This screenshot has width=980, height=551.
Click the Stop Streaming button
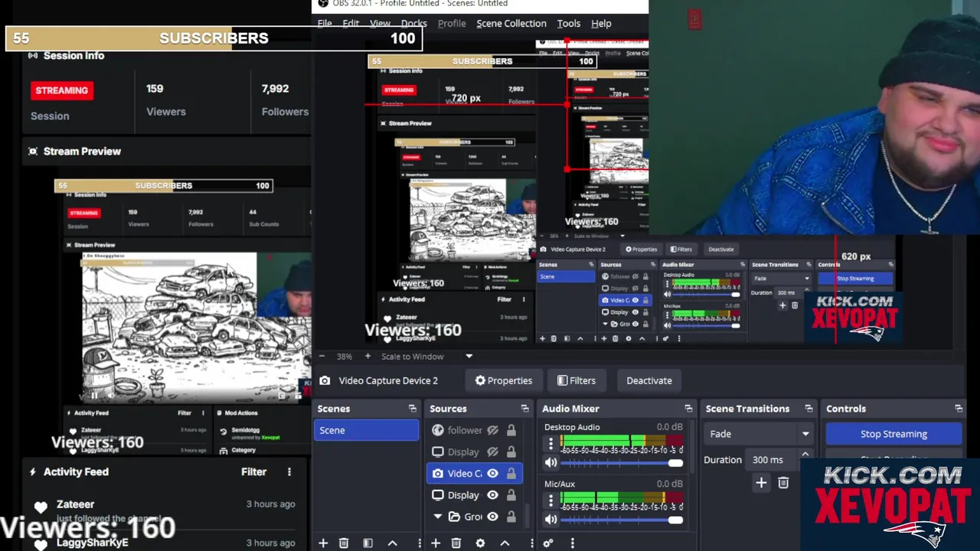click(893, 434)
